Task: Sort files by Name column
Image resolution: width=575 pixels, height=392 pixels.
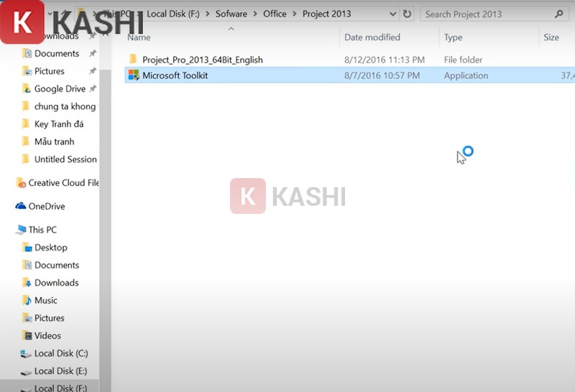Action: pos(139,37)
